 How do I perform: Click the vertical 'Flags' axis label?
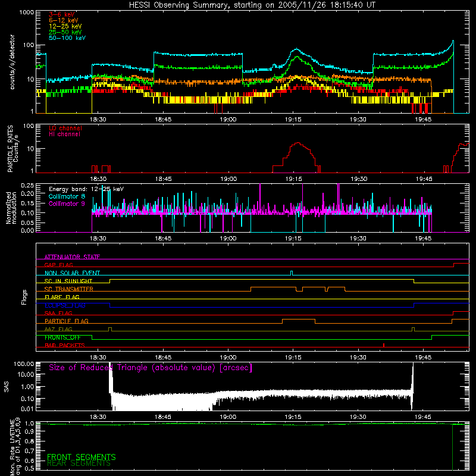24,297
